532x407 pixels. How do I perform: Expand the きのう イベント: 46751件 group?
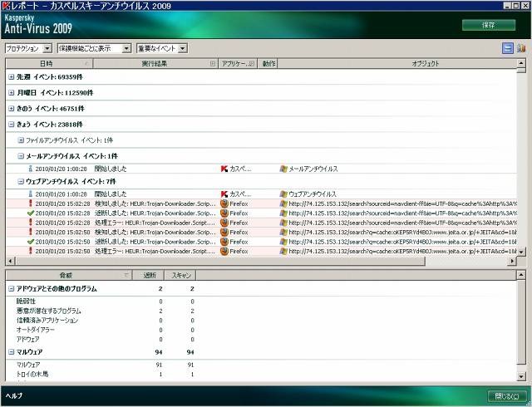pyautogui.click(x=11, y=109)
